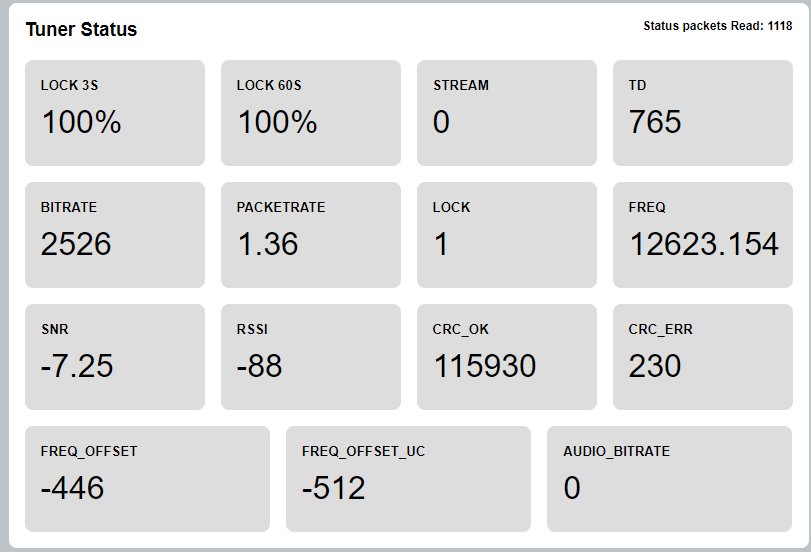
Task: Click the Status packets Read counter
Action: pyautogui.click(x=717, y=26)
